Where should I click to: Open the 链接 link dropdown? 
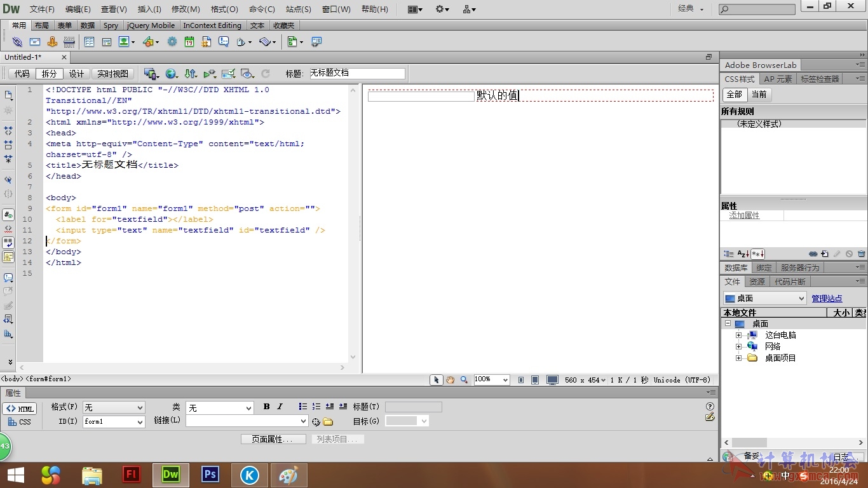pos(247,421)
